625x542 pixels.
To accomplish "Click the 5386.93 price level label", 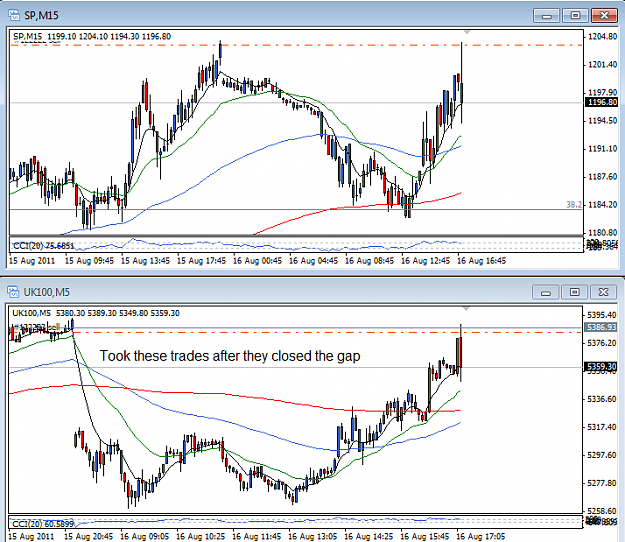I will click(602, 327).
